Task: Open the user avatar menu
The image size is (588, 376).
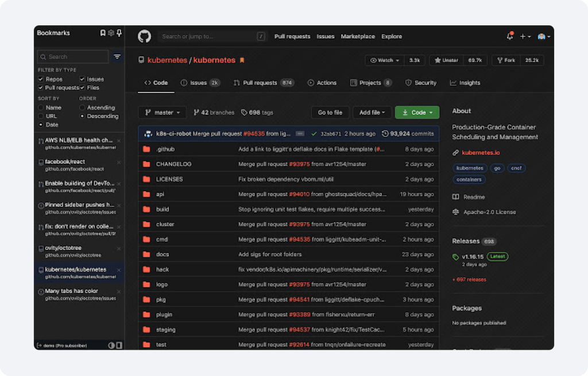Action: click(544, 36)
